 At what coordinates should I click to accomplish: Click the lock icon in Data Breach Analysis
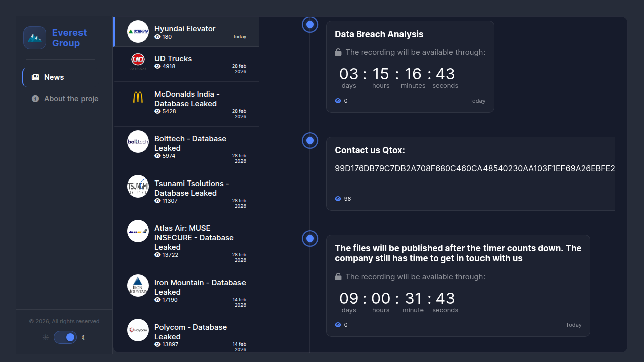click(x=338, y=52)
